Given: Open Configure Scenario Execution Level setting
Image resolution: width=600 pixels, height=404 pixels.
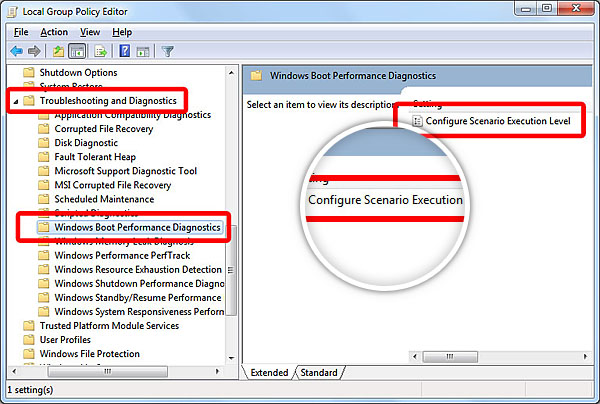Looking at the screenshot, I should point(498,121).
